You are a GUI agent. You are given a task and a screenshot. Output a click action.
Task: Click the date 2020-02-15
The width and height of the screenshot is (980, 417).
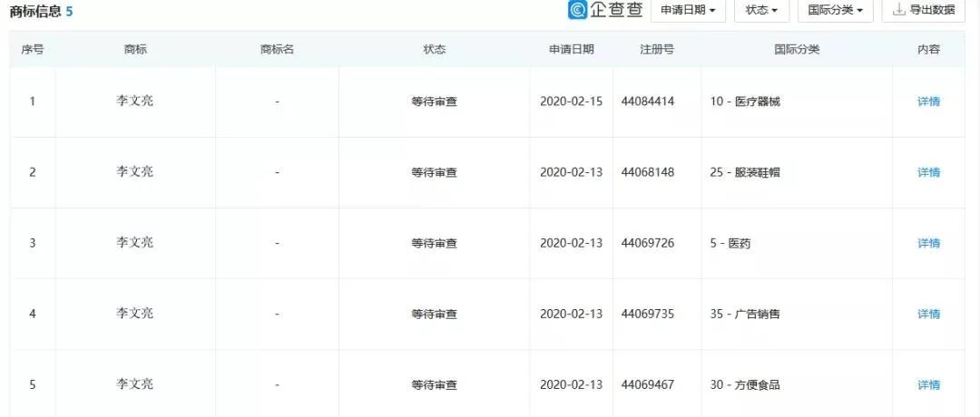click(x=572, y=102)
